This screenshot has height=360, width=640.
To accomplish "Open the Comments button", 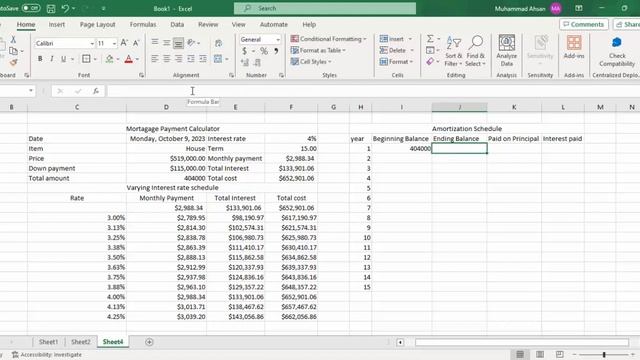I will coord(584,24).
